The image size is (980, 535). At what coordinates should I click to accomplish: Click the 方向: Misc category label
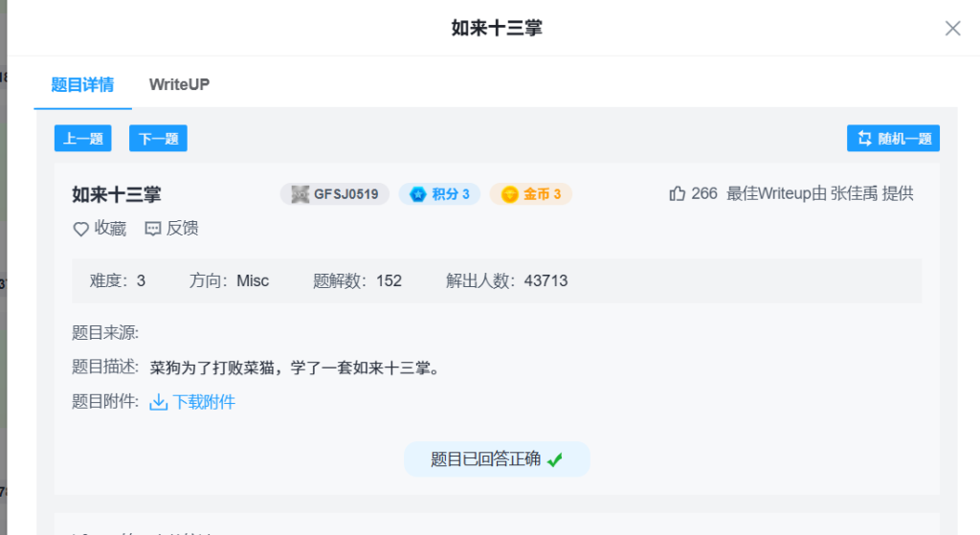point(229,280)
